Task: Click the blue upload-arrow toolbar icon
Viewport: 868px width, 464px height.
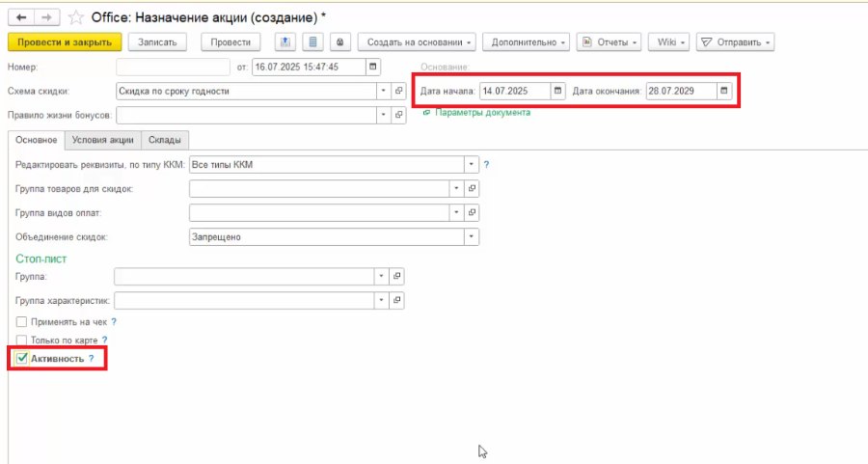Action: (285, 42)
